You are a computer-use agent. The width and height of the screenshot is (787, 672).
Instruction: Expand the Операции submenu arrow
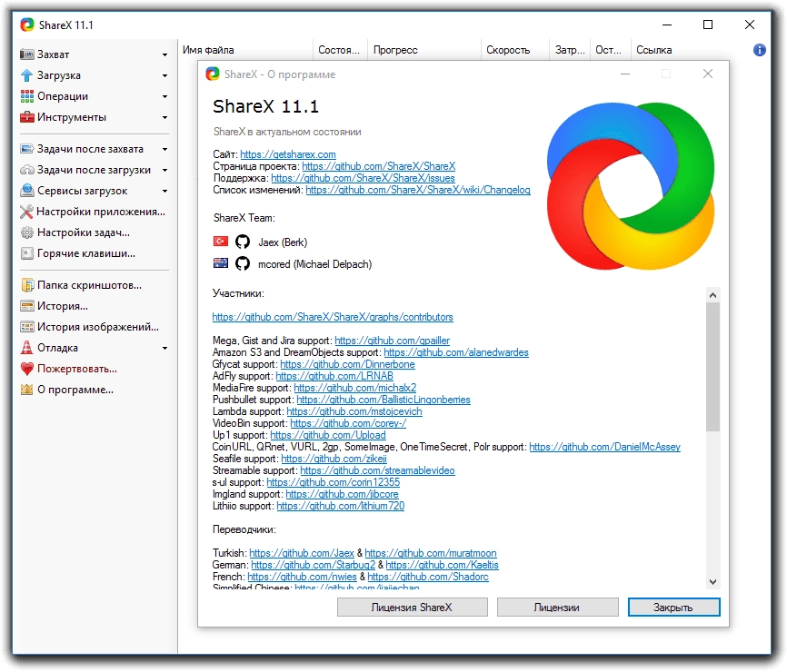click(164, 97)
